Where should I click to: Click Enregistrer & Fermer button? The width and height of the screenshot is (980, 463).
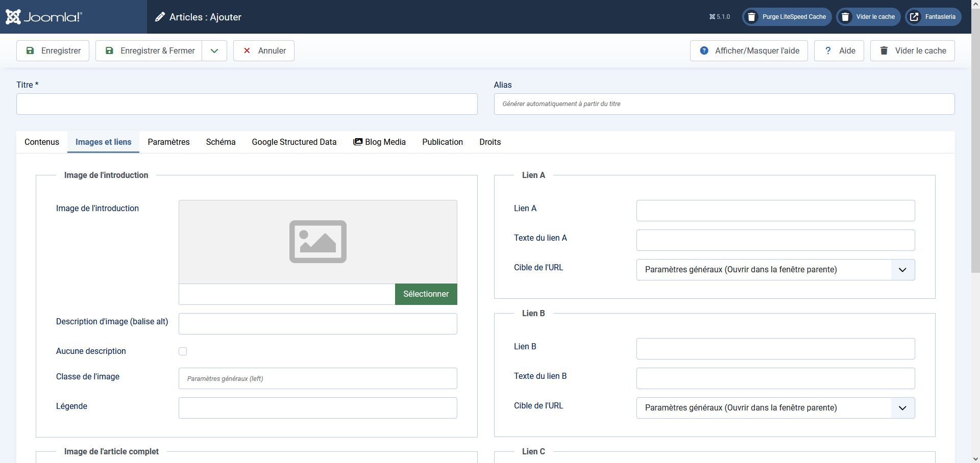tap(149, 51)
